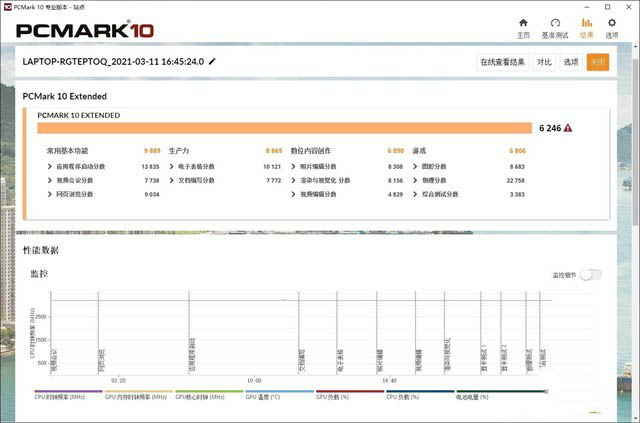Image resolution: width=640 pixels, height=423 pixels.
Task: Click the 数位内容创作 score 6 890
Action: click(395, 151)
